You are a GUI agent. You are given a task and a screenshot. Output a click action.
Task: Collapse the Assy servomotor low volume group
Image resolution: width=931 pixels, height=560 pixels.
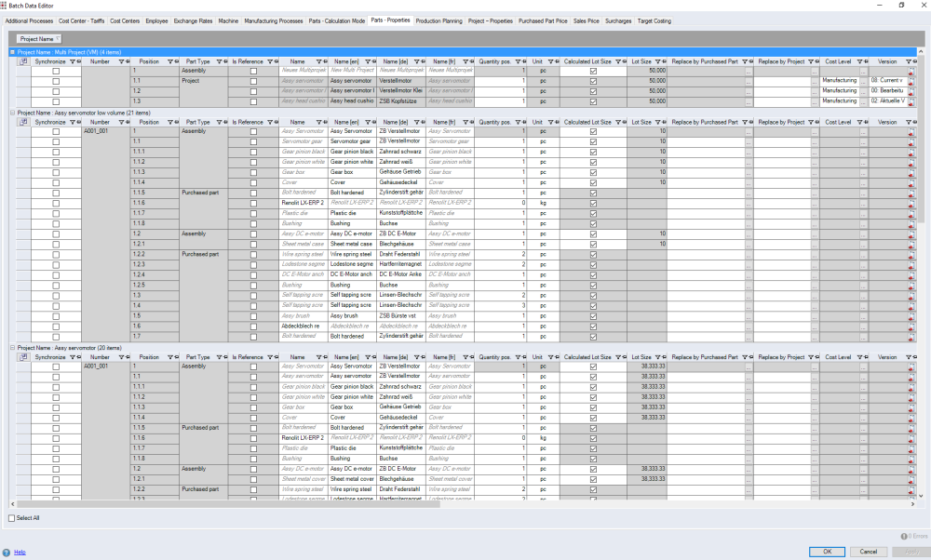click(10, 113)
